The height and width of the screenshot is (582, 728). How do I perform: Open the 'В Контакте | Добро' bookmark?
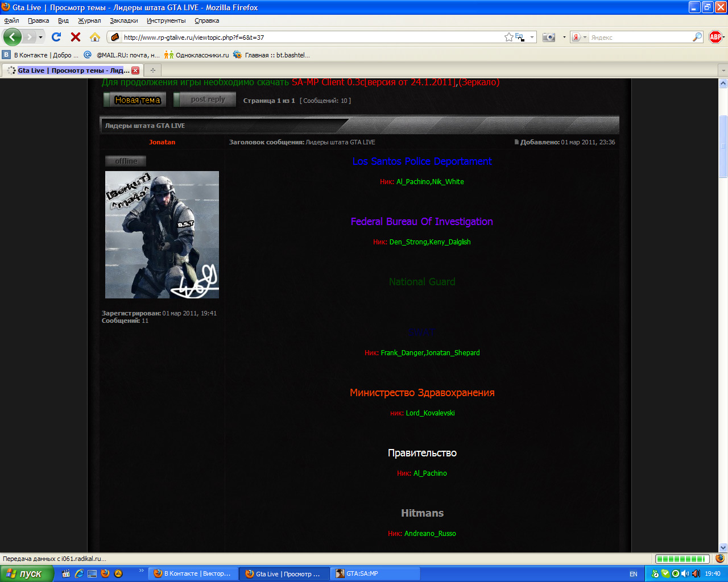(40, 55)
